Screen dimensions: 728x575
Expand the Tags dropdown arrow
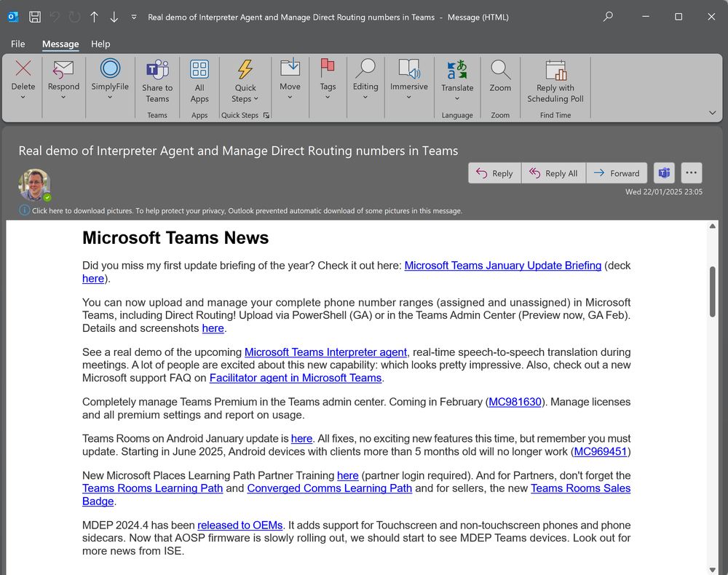tap(328, 98)
